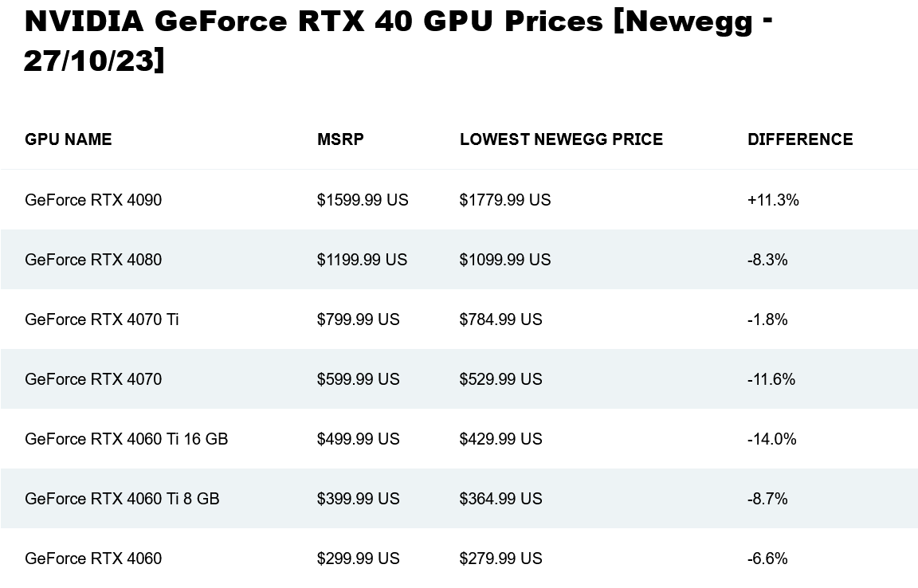This screenshot has height=588, width=918.
Task: Select the GeForce RTX 4060 Ti 8 GB name
Action: pos(122,499)
